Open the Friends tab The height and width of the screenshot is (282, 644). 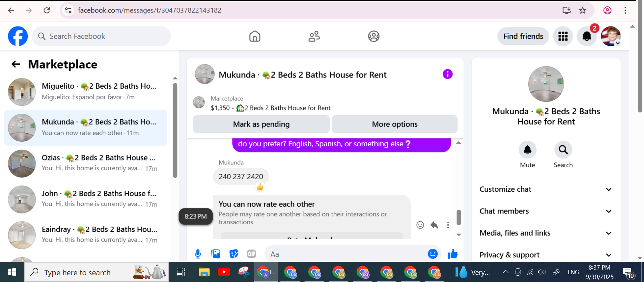tap(314, 36)
